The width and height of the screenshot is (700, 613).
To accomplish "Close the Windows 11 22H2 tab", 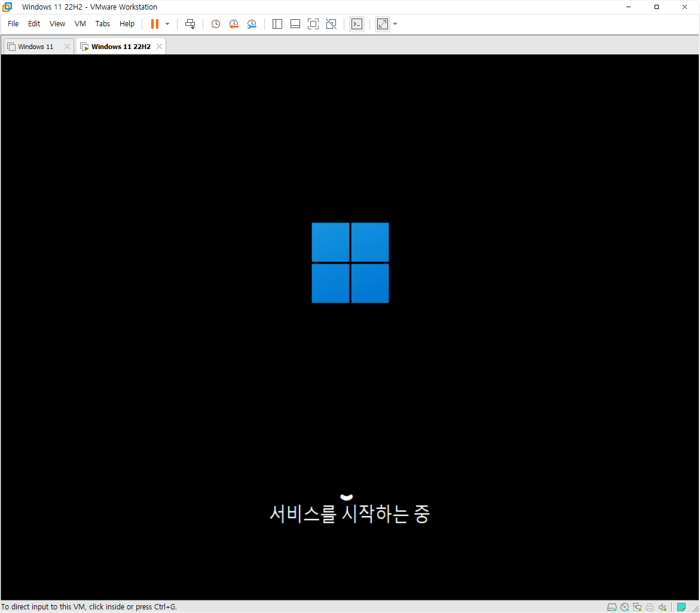I will tap(159, 47).
